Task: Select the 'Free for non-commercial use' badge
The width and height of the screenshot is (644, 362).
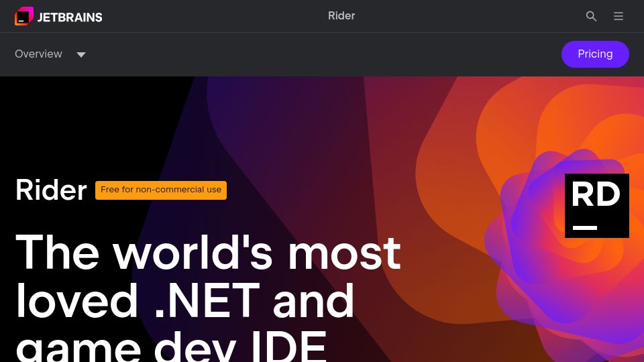Action: coord(161,190)
